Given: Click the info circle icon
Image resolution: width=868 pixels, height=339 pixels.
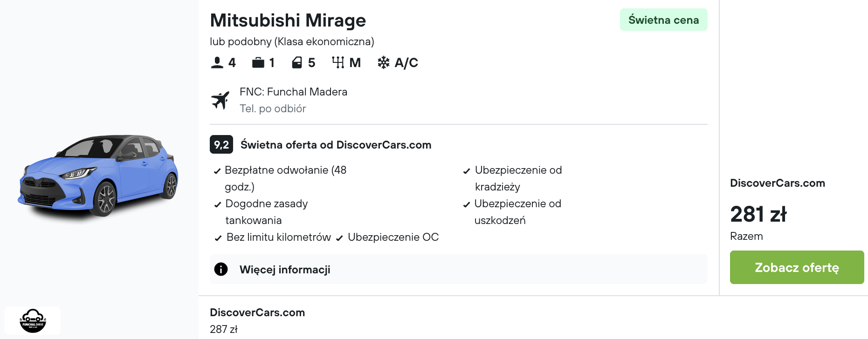Looking at the screenshot, I should 221,269.
